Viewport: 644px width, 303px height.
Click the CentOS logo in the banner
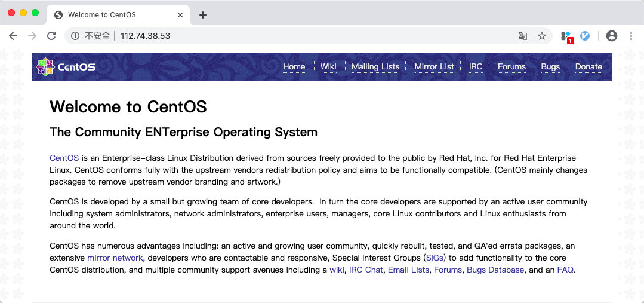point(66,66)
